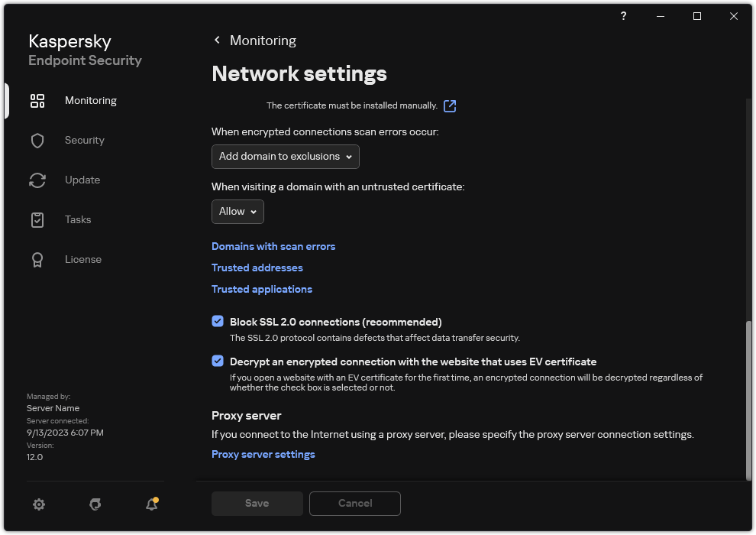Save the network settings
Image resolution: width=756 pixels, height=535 pixels.
coord(257,503)
